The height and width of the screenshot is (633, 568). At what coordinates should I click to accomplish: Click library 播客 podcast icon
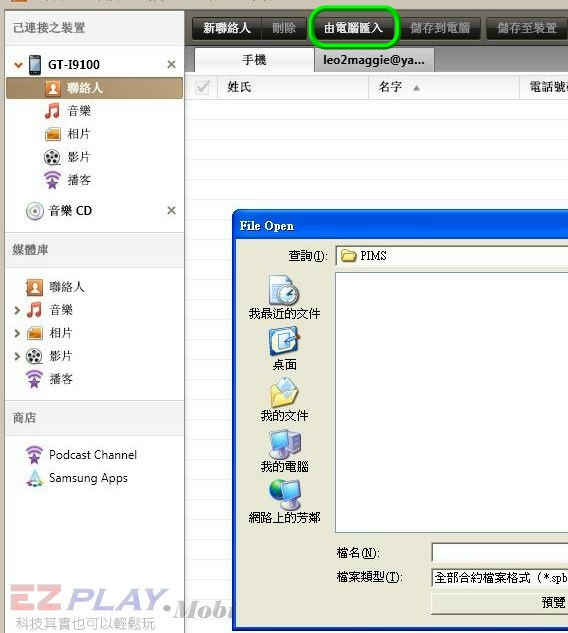[x=34, y=379]
